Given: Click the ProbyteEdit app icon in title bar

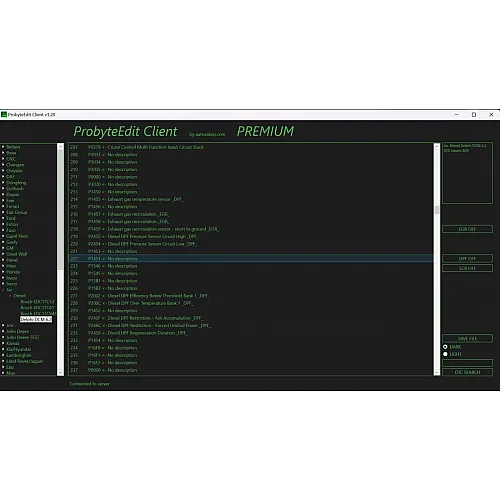Looking at the screenshot, I should tap(4, 115).
